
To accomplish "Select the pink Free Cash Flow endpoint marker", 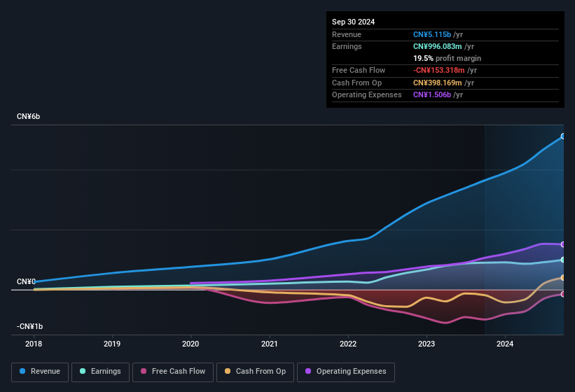I will pos(563,294).
